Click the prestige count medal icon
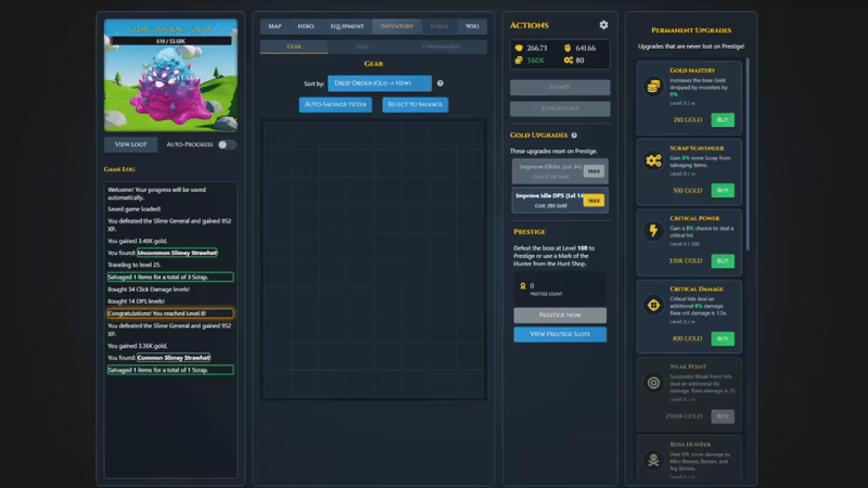This screenshot has width=868, height=488. (522, 286)
